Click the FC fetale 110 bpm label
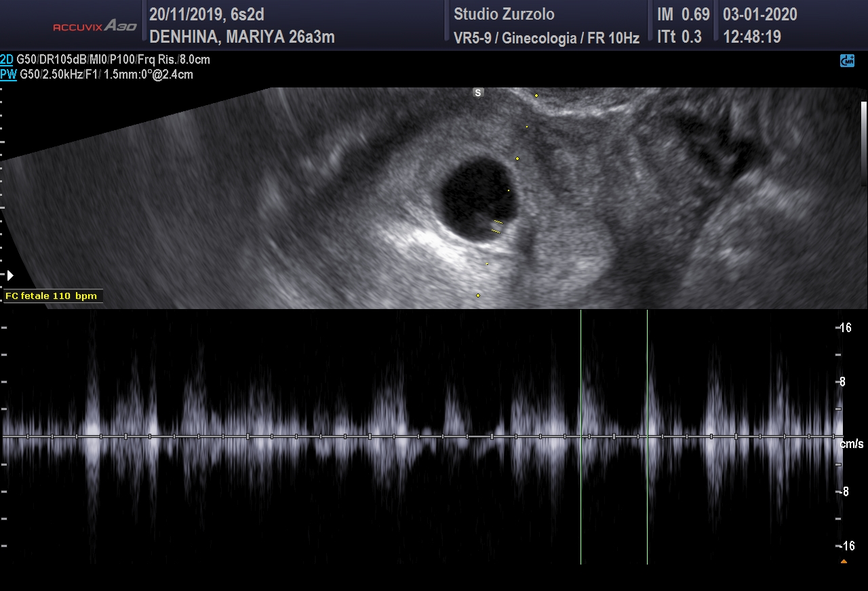This screenshot has width=868, height=591. [52, 296]
